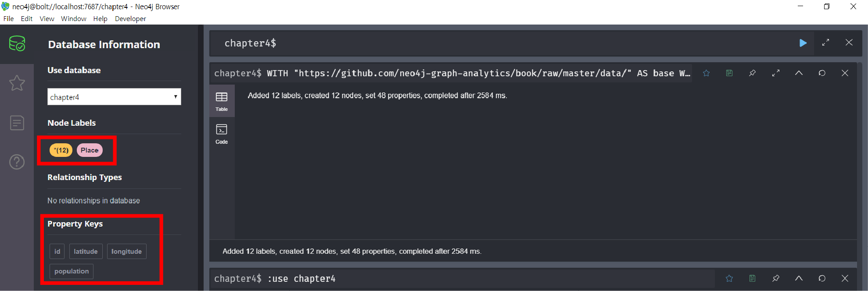Image resolution: width=868 pixels, height=291 pixels.
Task: Open the chapter4 database dropdown
Action: pyautogui.click(x=114, y=97)
